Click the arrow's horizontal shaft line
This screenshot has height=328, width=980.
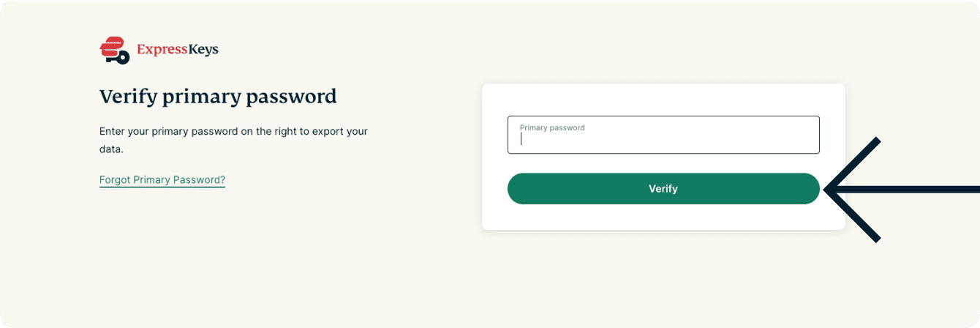[x=921, y=189]
